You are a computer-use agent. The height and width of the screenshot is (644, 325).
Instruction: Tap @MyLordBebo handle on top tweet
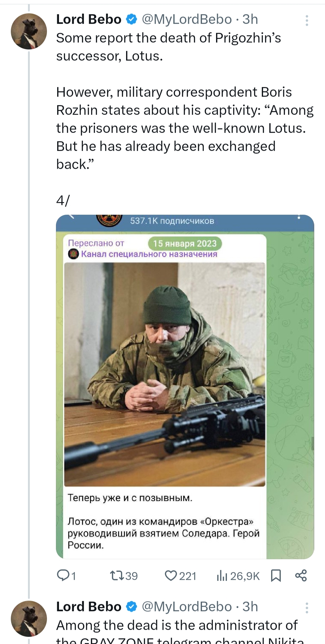(x=187, y=20)
